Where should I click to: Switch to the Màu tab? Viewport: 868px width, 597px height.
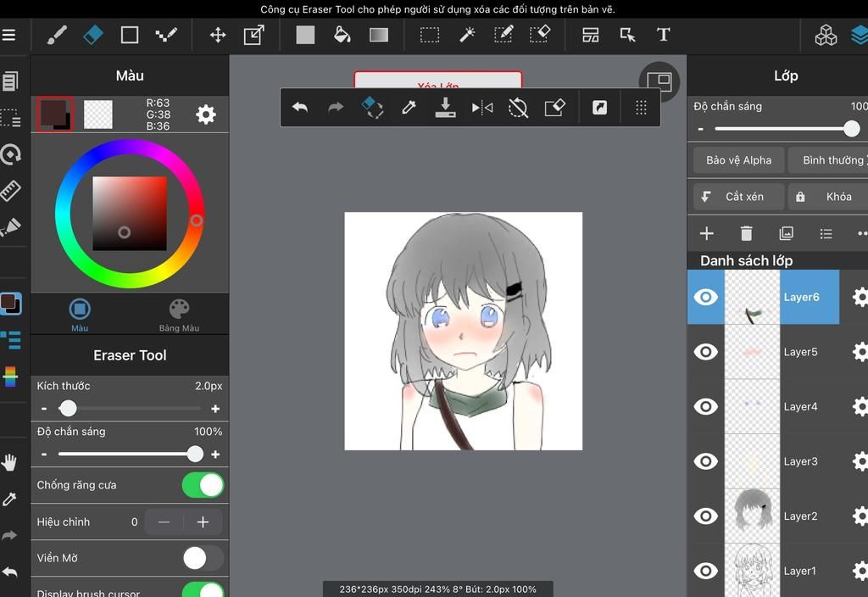pos(80,315)
